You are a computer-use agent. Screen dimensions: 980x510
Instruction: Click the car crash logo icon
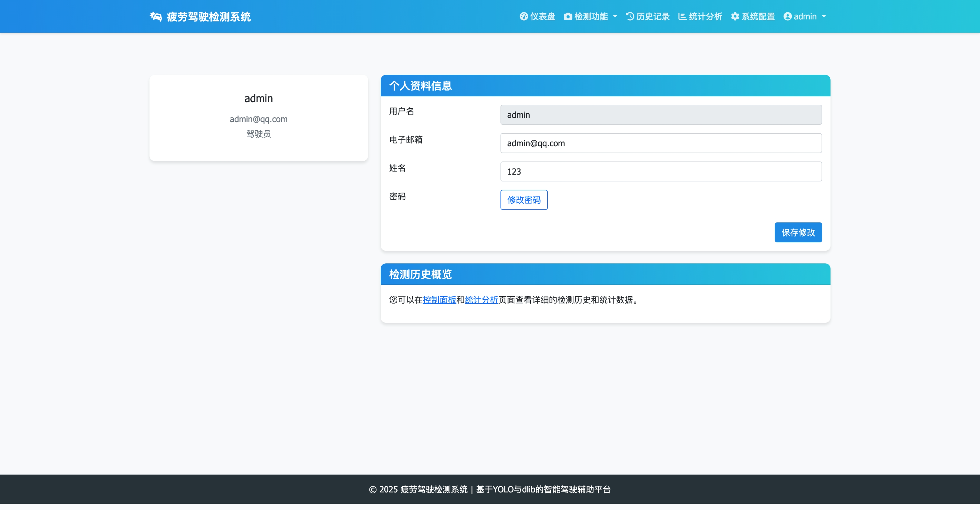(x=156, y=16)
